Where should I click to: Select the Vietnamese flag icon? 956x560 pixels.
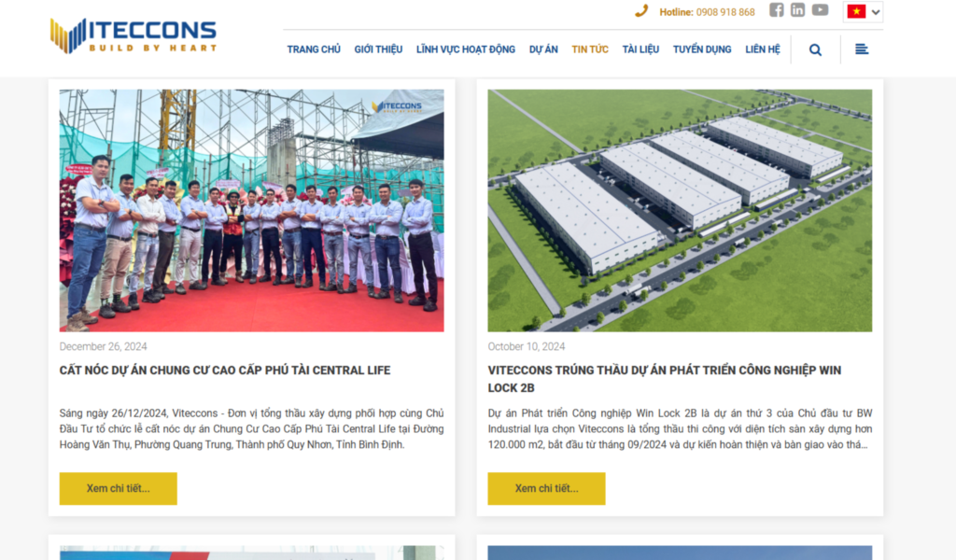[856, 11]
